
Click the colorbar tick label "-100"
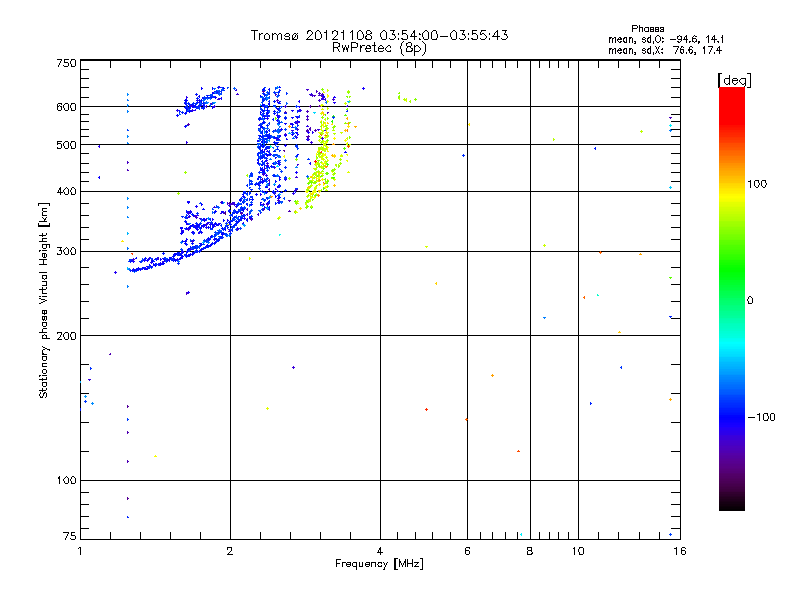coord(761,417)
